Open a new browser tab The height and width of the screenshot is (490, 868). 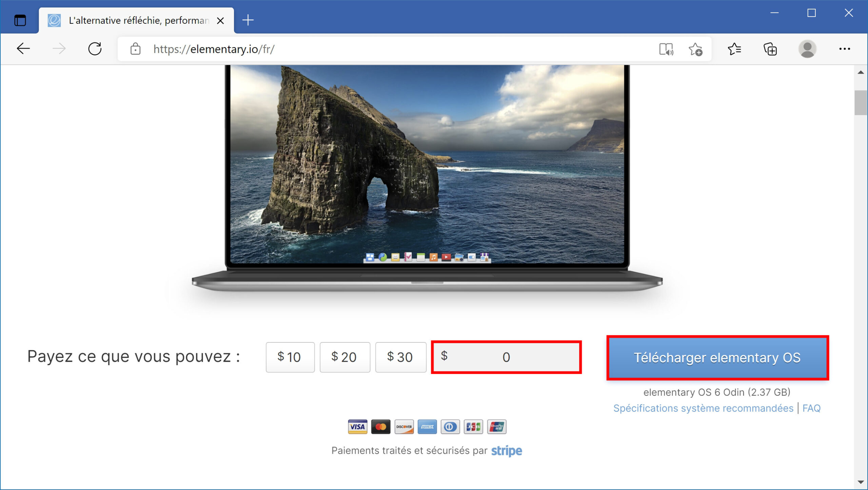[x=248, y=20]
